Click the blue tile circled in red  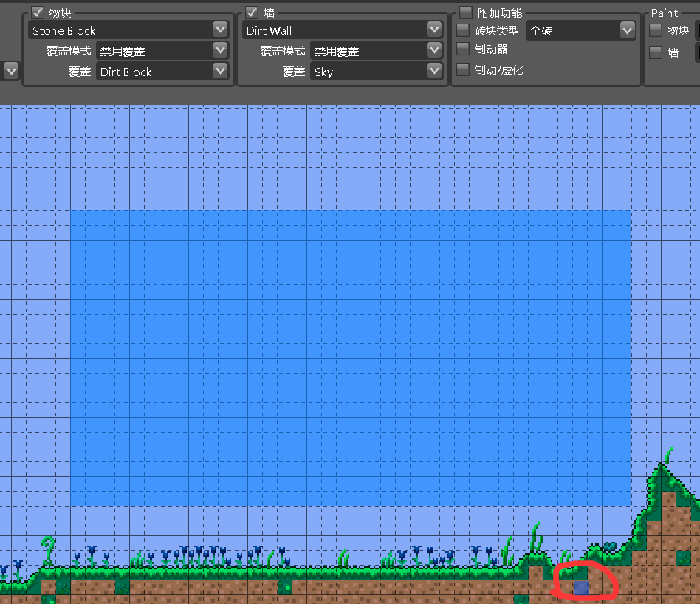581,588
